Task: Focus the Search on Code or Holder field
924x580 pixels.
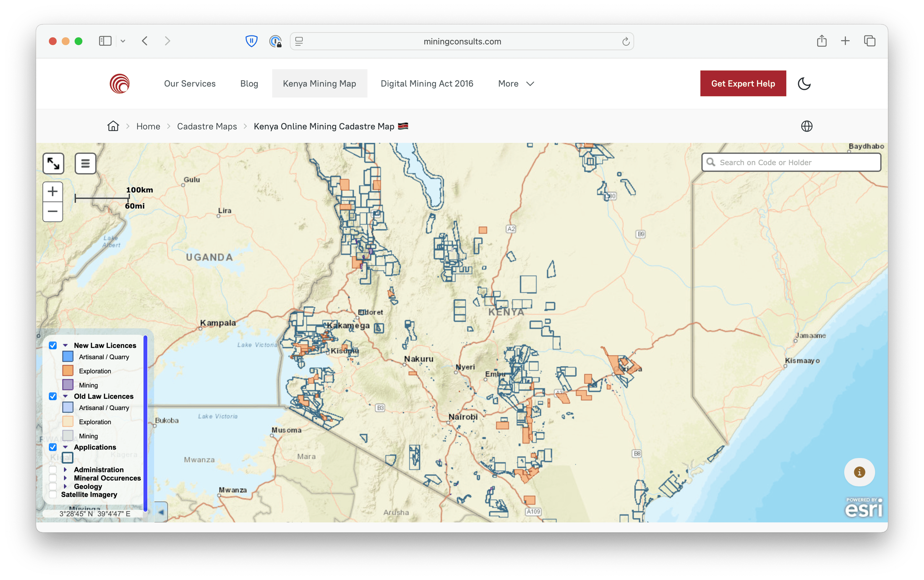Action: point(791,162)
